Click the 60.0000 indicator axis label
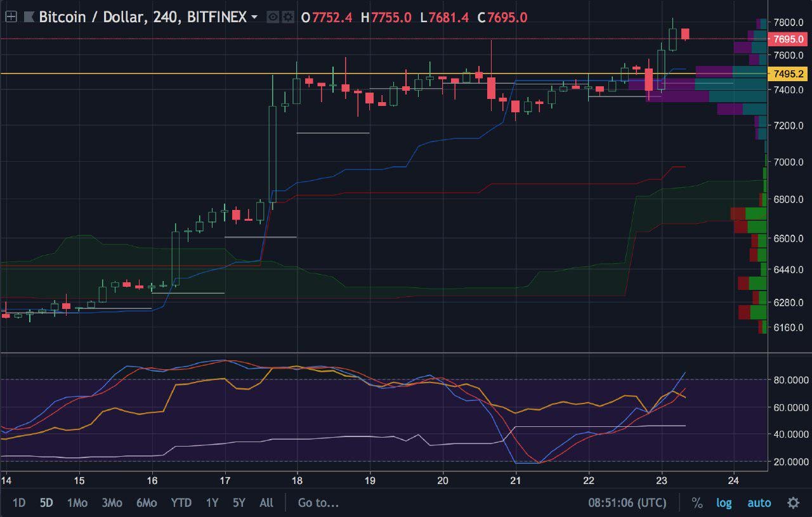The image size is (812, 517). (x=790, y=407)
